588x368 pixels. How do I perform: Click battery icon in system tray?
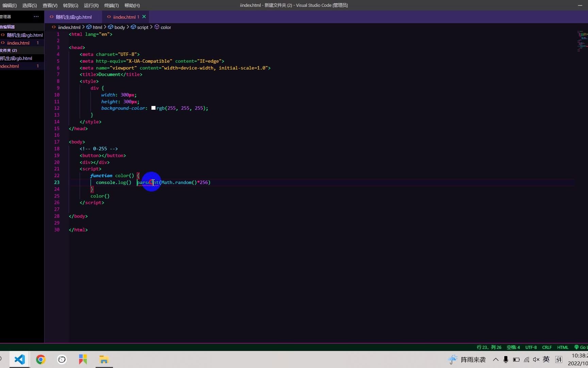coord(516,359)
